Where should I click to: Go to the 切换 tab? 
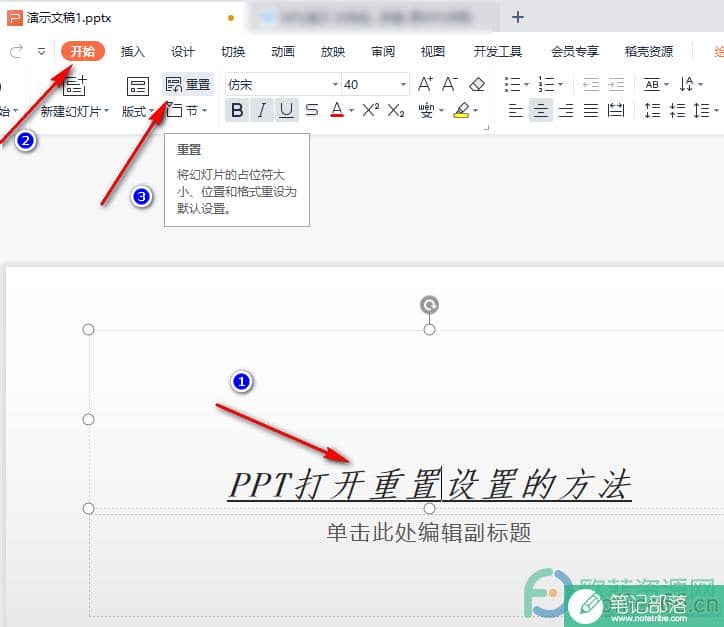(233, 51)
